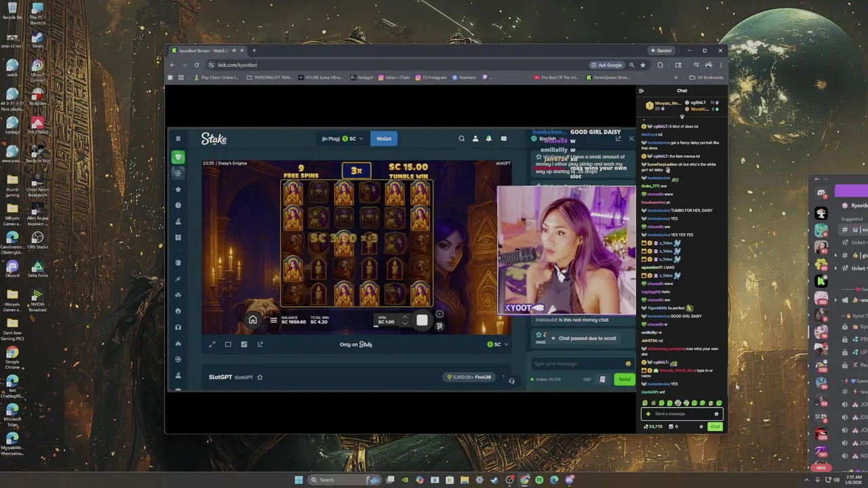Image resolution: width=868 pixels, height=488 pixels.
Task: Pop out the Stake chat window
Action: [x=618, y=139]
